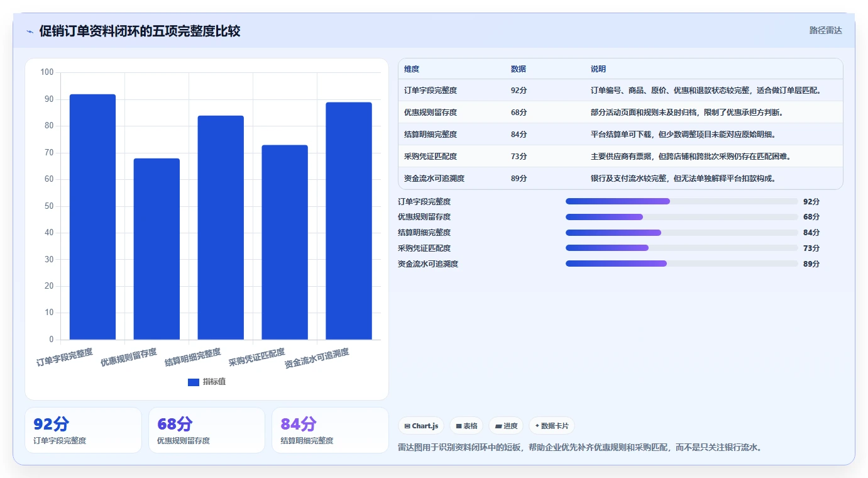The width and height of the screenshot is (868, 478).
Task: Select the Chart.js tag button
Action: pyautogui.click(x=421, y=426)
